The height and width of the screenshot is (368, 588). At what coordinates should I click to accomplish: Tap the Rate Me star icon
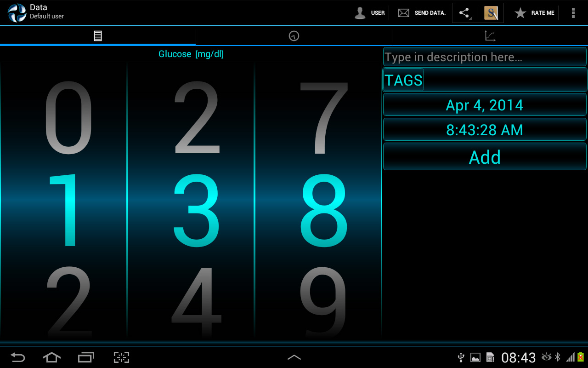[x=520, y=13]
